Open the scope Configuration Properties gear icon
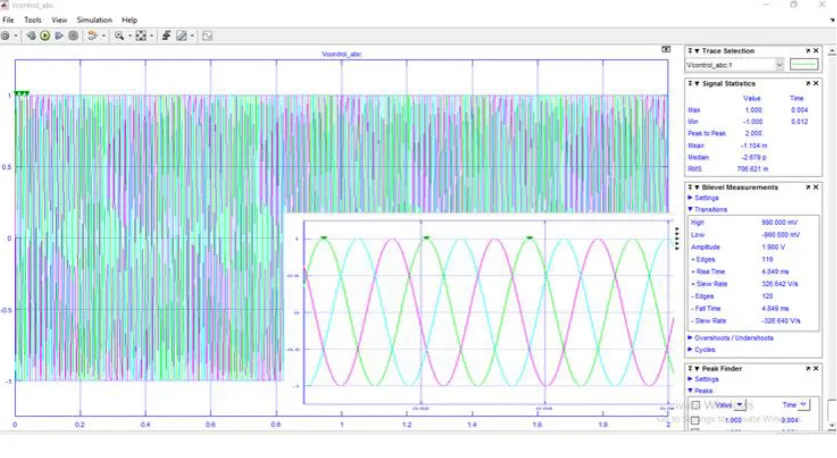The width and height of the screenshot is (837, 458). coord(5,36)
